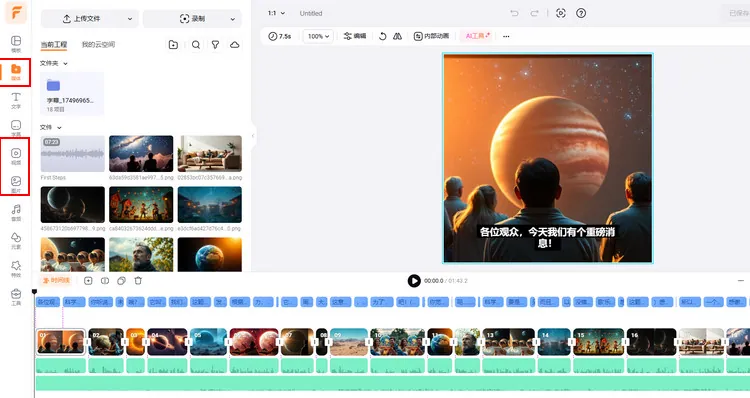Open 编辑 adjust settings
750x398 pixels.
point(355,36)
